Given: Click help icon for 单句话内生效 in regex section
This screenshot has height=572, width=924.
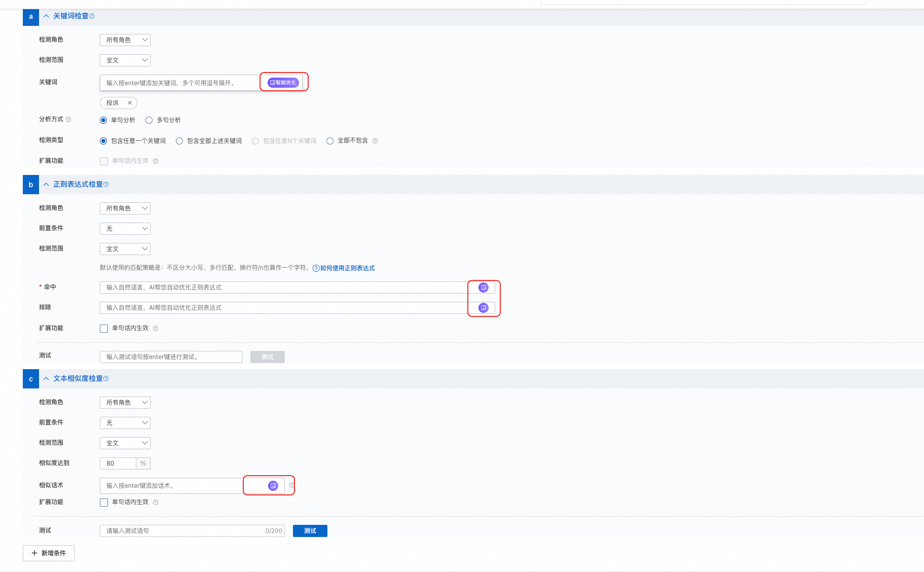Looking at the screenshot, I should point(156,329).
